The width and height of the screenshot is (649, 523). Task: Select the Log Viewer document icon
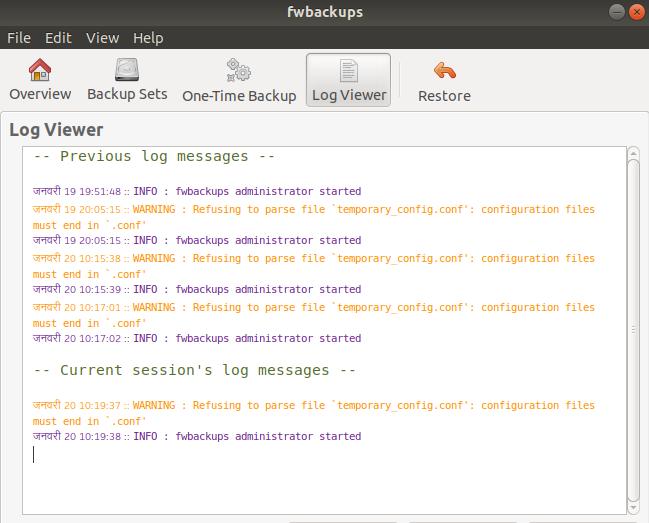click(349, 71)
